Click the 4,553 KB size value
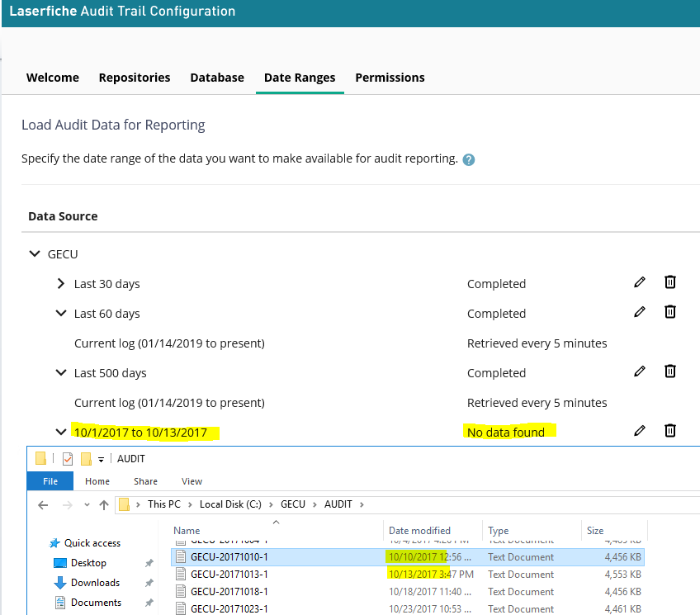The image size is (700, 615). coord(622,575)
